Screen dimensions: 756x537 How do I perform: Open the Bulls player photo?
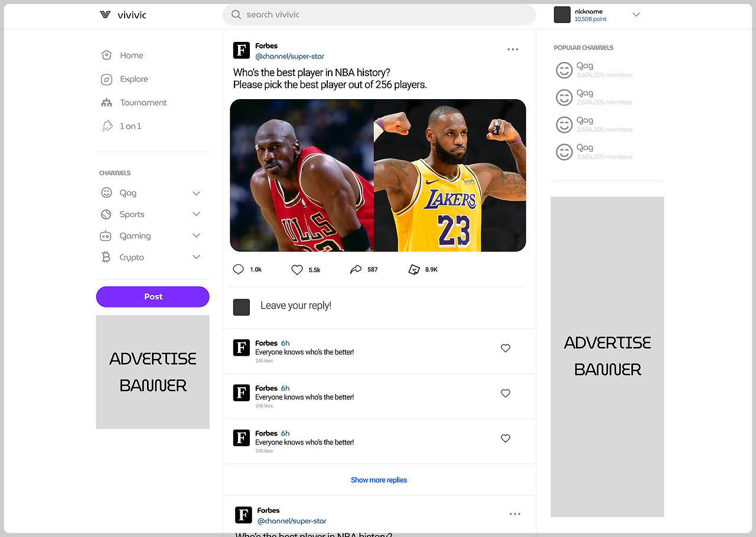point(302,175)
